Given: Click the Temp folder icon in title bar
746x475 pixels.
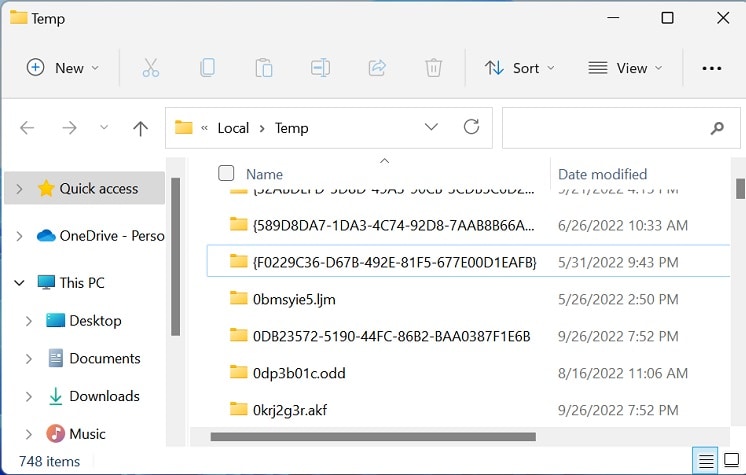Looking at the screenshot, I should (19, 18).
